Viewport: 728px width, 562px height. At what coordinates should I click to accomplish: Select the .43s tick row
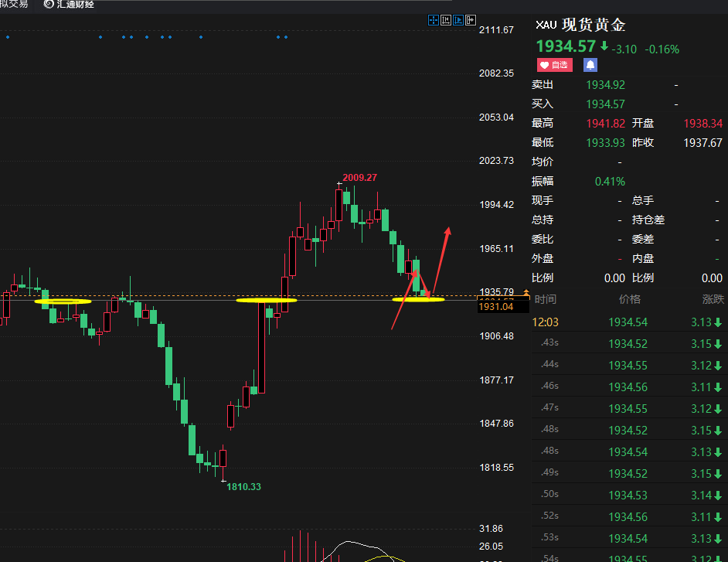[630, 344]
